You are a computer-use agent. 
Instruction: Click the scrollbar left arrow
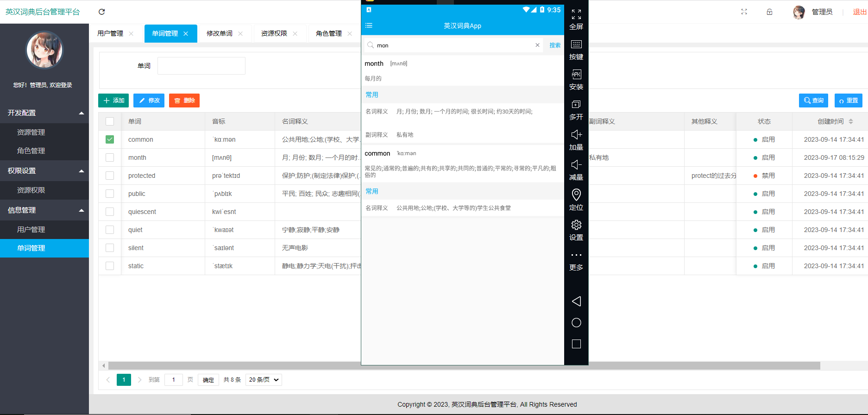pyautogui.click(x=103, y=366)
